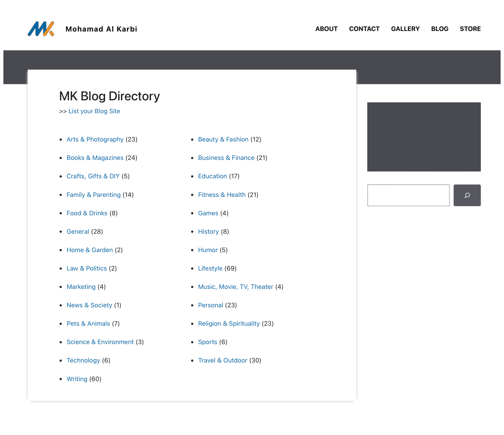Open the ABOUT menu item
The height and width of the screenshot is (435, 504).
pos(326,29)
